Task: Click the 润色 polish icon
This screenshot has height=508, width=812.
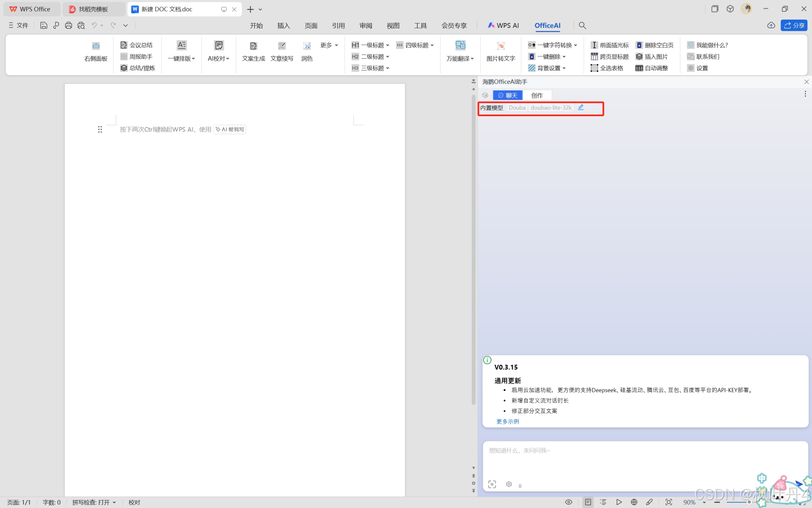Action: [307, 46]
